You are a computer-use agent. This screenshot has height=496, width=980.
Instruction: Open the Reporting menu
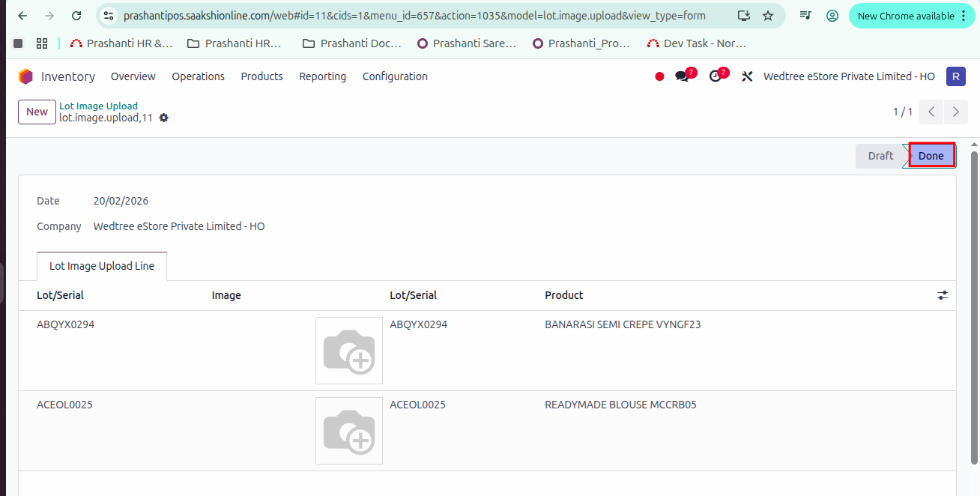(x=322, y=76)
